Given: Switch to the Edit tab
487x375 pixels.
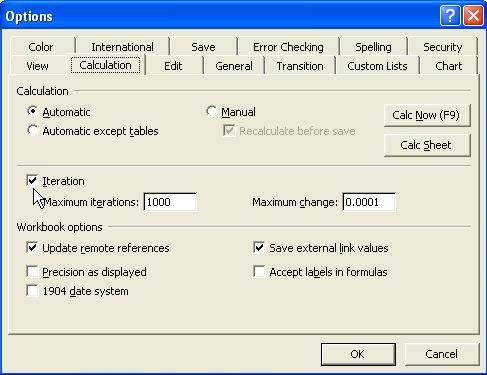Looking at the screenshot, I should (x=173, y=66).
